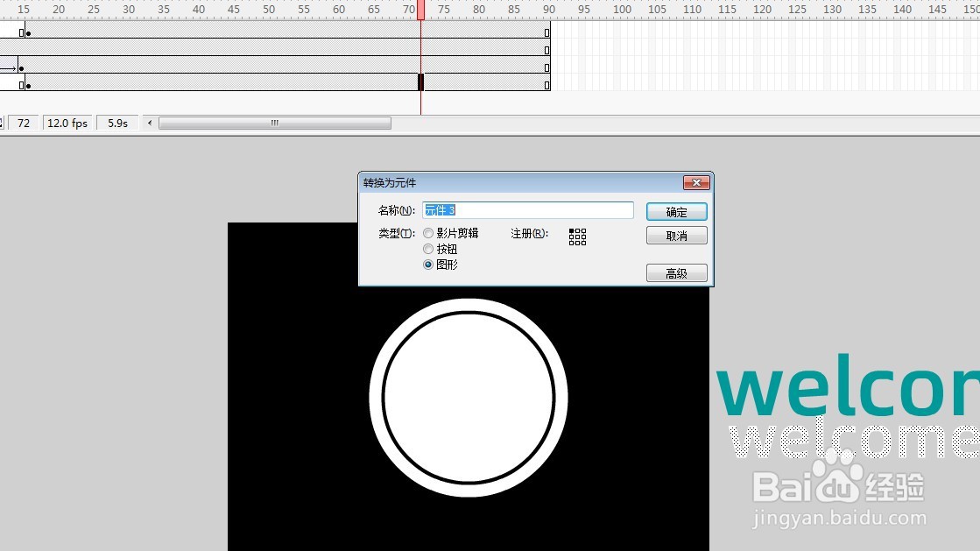Viewport: 980px width, 551px height.
Task: Click the current frame value 72
Action: tap(24, 124)
